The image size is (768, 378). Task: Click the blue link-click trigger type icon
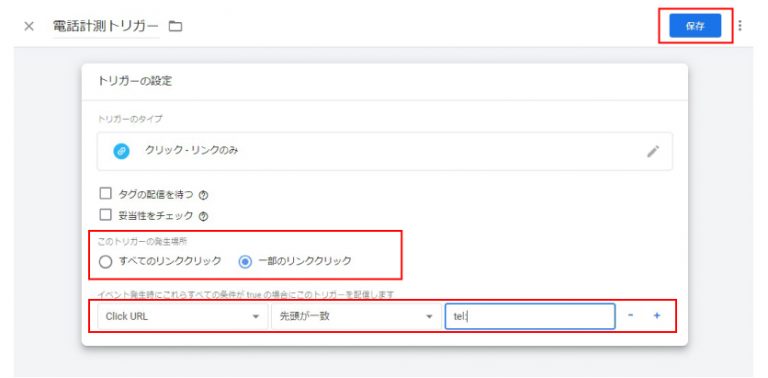(121, 151)
